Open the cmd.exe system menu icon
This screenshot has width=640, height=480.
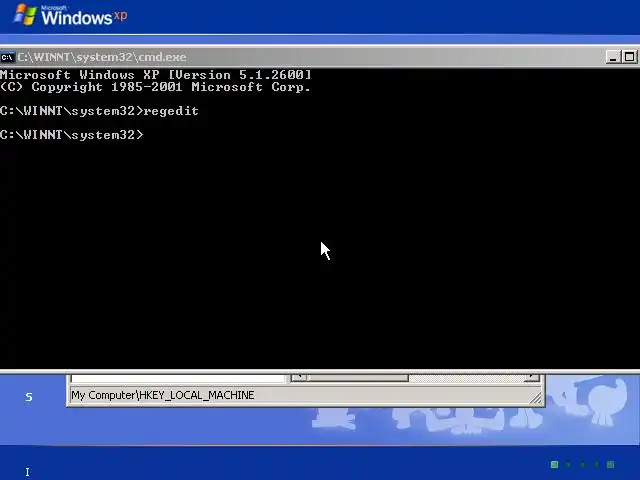7,57
